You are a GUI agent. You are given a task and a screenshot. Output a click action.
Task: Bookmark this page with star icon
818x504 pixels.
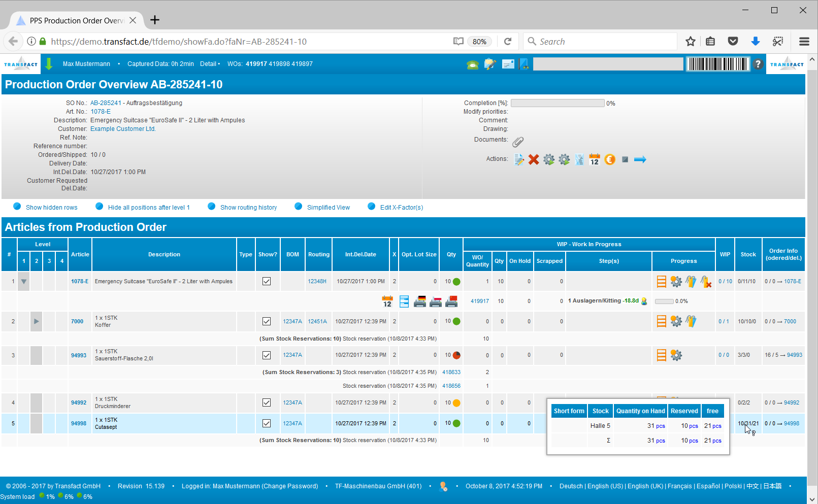[x=691, y=42]
